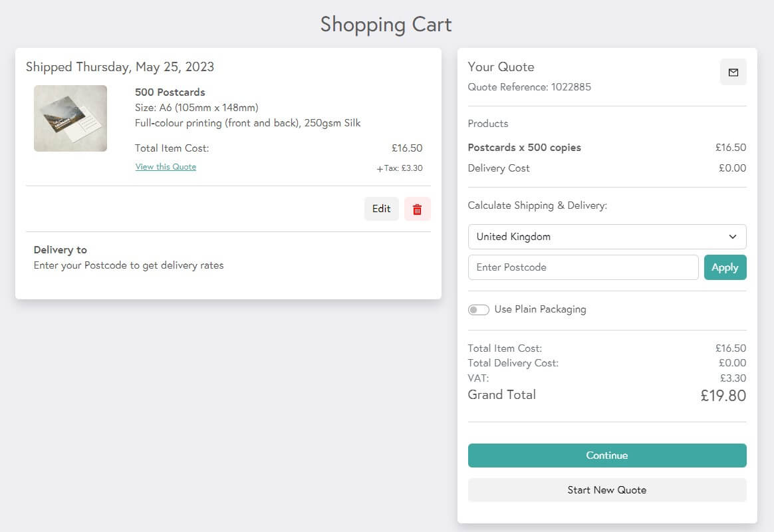The image size is (774, 532).
Task: Toggle the Use Plain Packaging switch
Action: pos(478,309)
